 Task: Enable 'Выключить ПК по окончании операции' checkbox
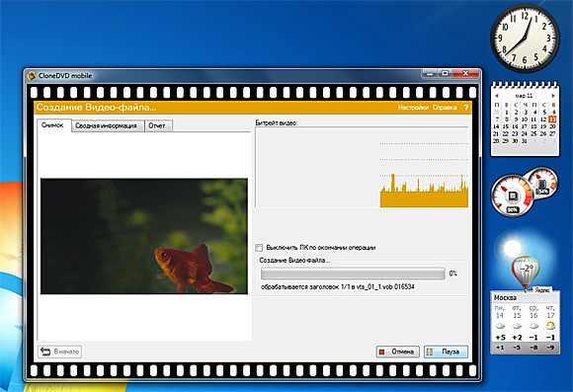click(x=259, y=248)
